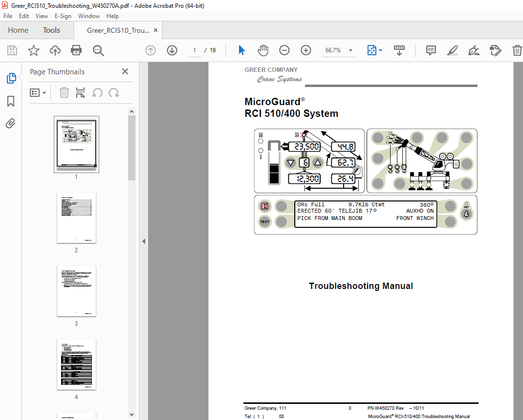Rotate page clockwise in thumbnails panel

coord(114,93)
